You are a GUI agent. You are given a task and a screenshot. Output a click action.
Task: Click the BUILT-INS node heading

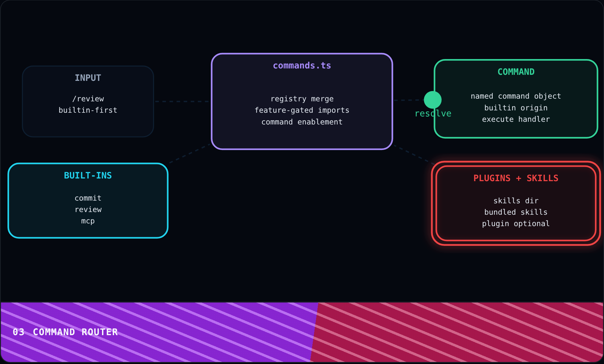tap(88, 175)
